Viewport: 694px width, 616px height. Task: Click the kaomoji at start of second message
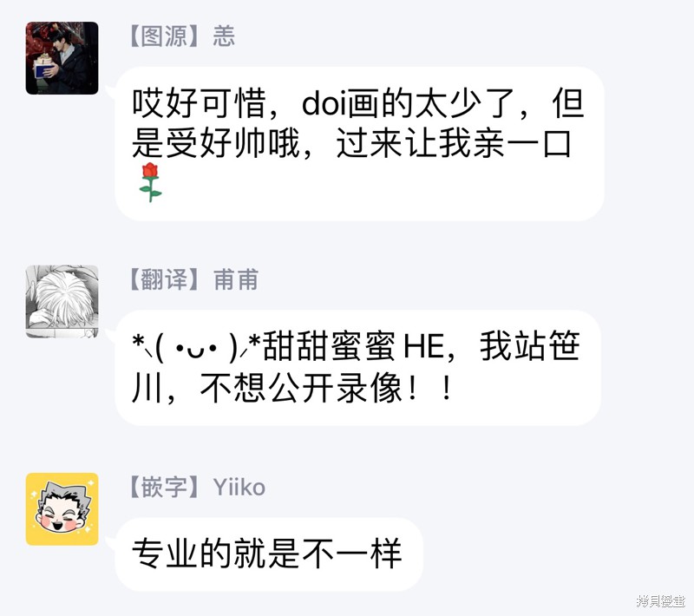(x=196, y=347)
